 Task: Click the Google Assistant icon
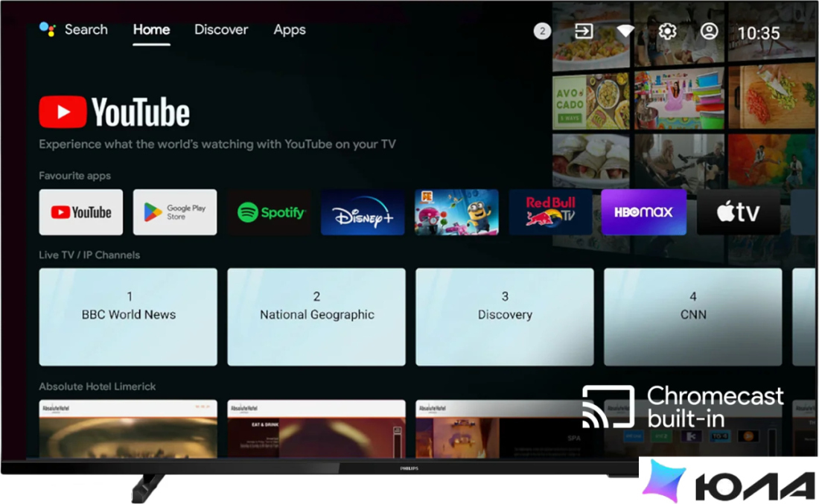pyautogui.click(x=48, y=30)
